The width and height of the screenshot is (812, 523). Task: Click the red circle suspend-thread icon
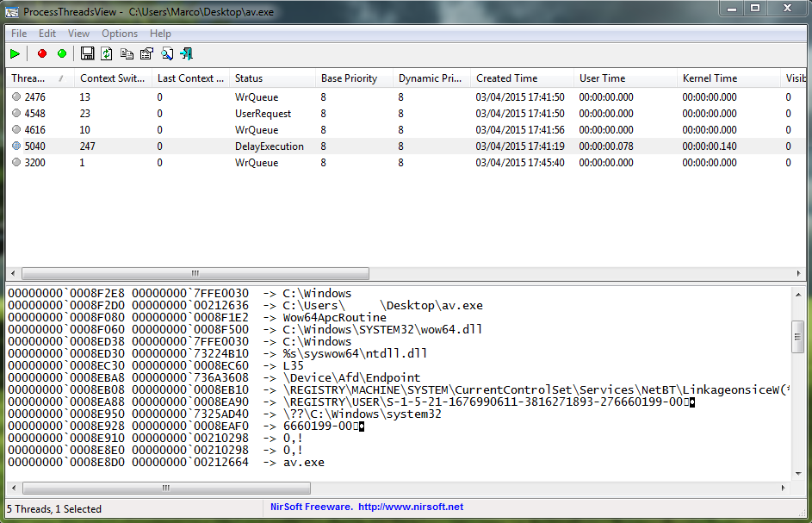(42, 53)
